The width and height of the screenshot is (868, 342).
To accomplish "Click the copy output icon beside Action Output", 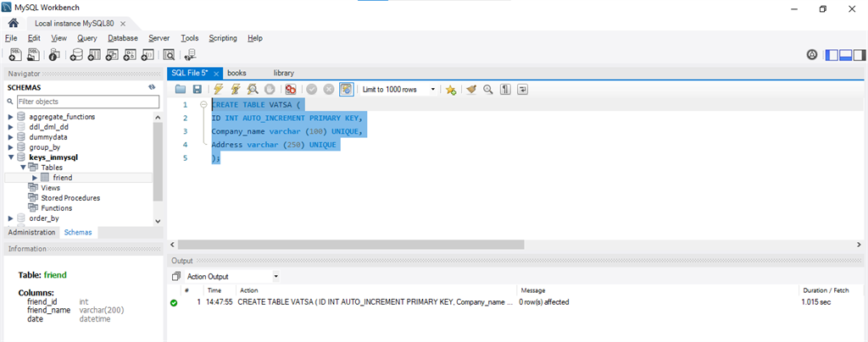I will pos(176,276).
